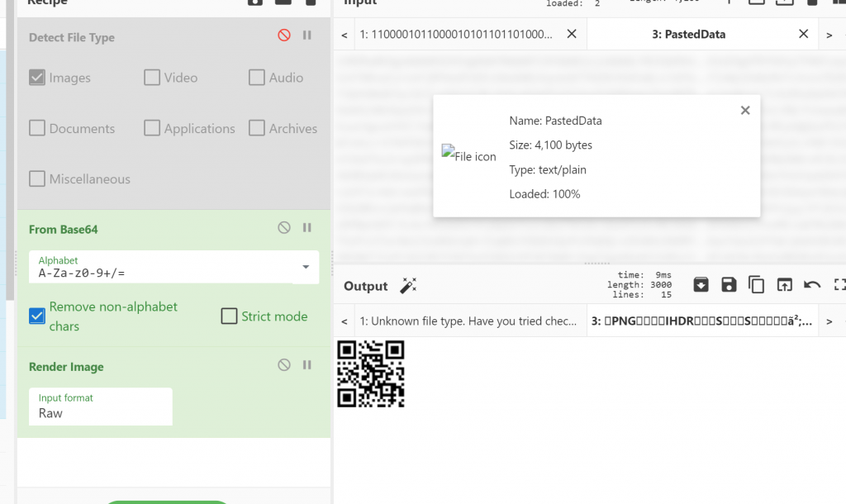This screenshot has width=846, height=504.
Task: Save output to file using floppy icon
Action: pyautogui.click(x=729, y=284)
